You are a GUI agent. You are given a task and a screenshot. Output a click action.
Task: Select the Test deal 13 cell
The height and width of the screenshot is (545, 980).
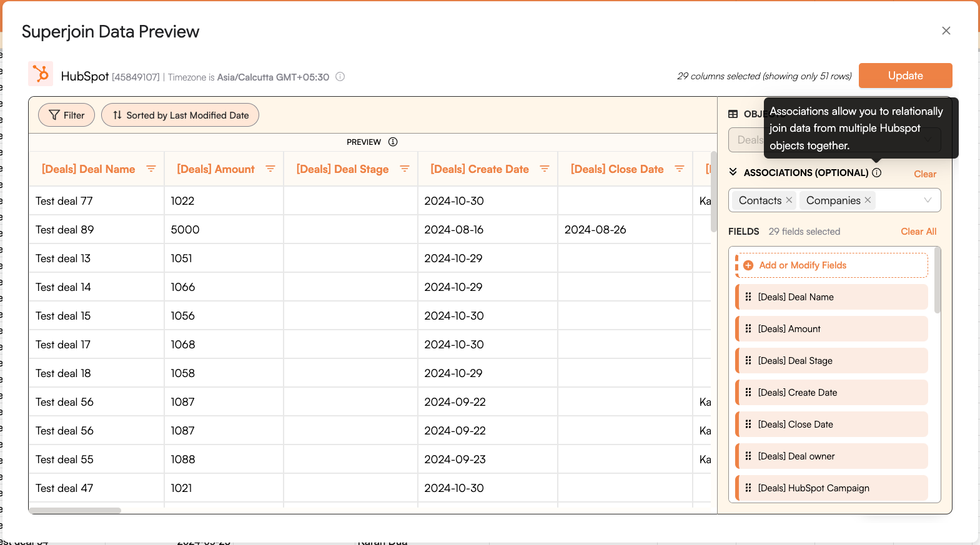[96, 258]
